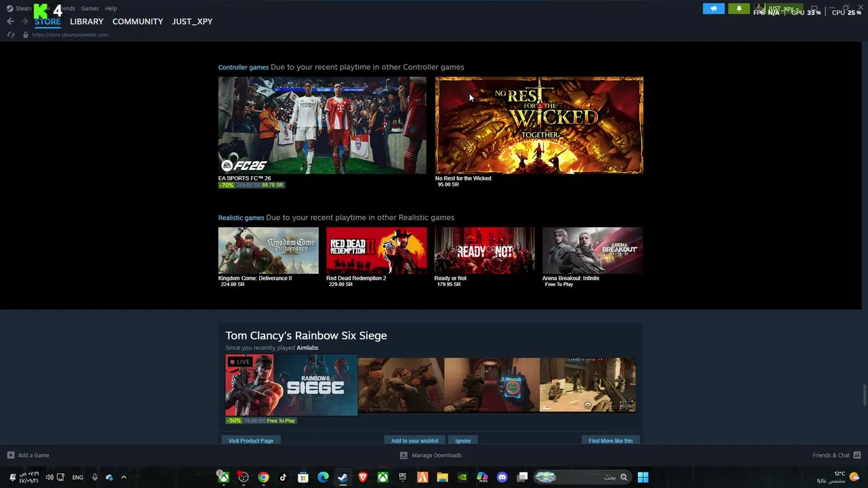Image resolution: width=868 pixels, height=488 pixels.
Task: Open the Help menu
Action: pos(111,8)
